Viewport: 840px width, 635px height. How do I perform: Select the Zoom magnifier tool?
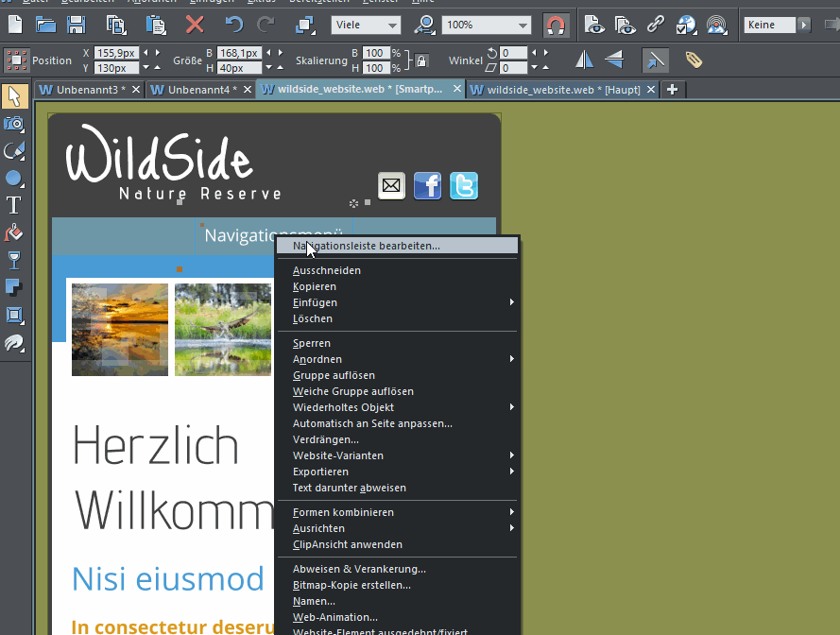click(x=424, y=25)
